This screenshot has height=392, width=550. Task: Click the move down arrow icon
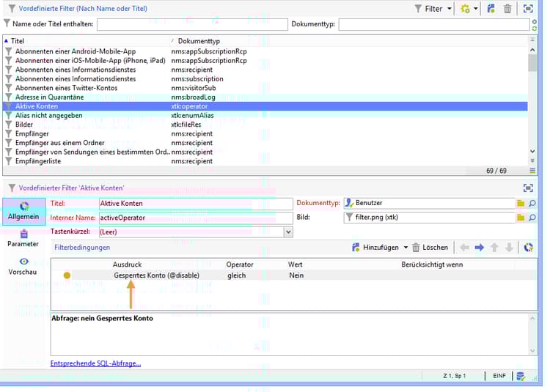tap(509, 248)
